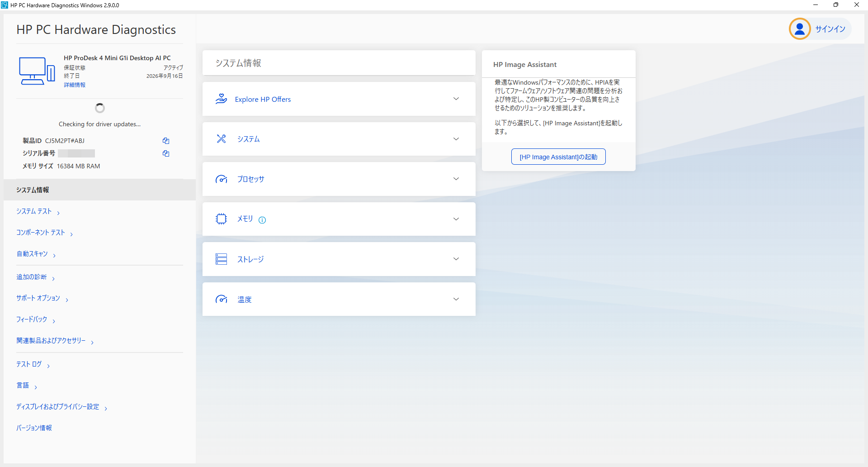Image resolution: width=868 pixels, height=467 pixels.
Task: Copy the serial number using copy icon
Action: point(166,153)
